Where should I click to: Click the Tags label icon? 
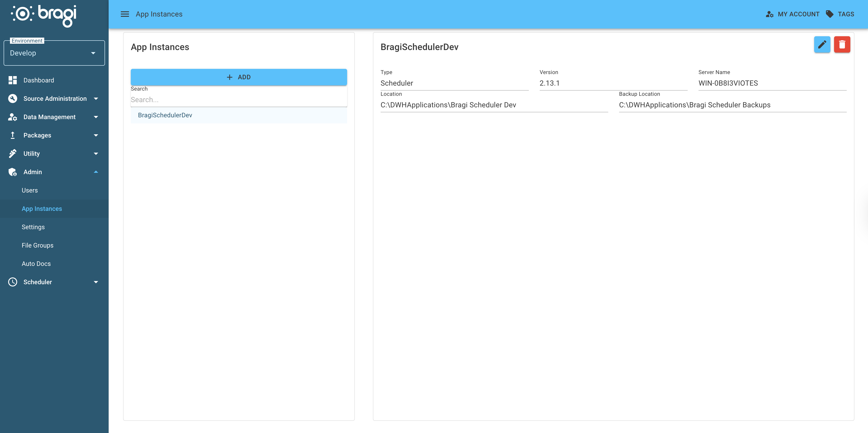pyautogui.click(x=829, y=14)
